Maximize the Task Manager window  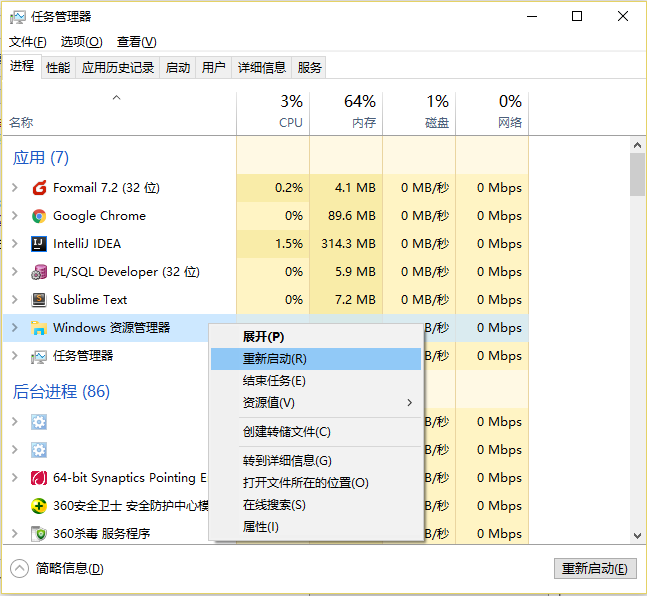(577, 17)
